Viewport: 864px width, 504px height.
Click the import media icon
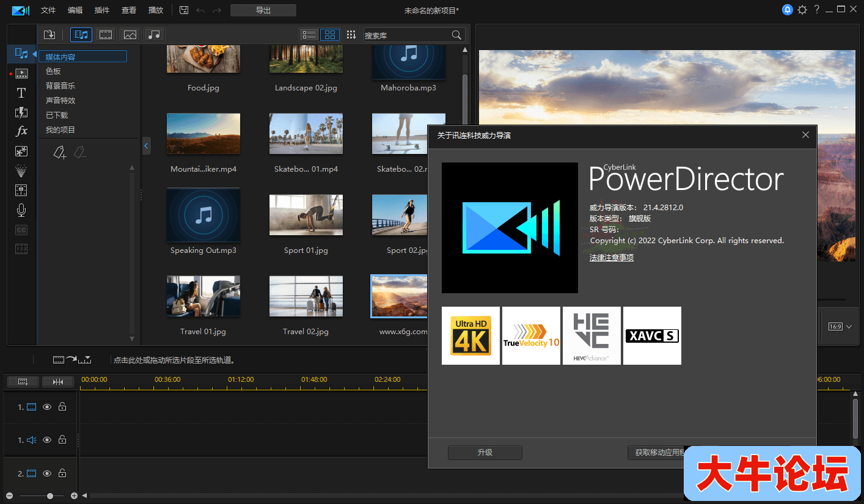[49, 35]
